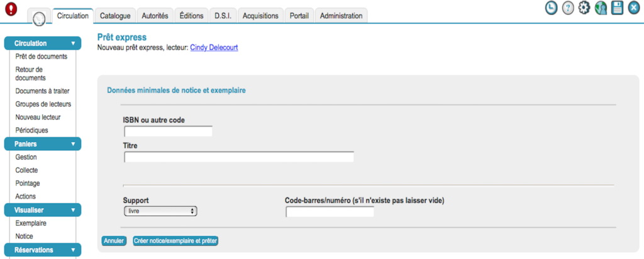Log out using the blue X icon
Screen dimensions: 644x259
pos(633,8)
